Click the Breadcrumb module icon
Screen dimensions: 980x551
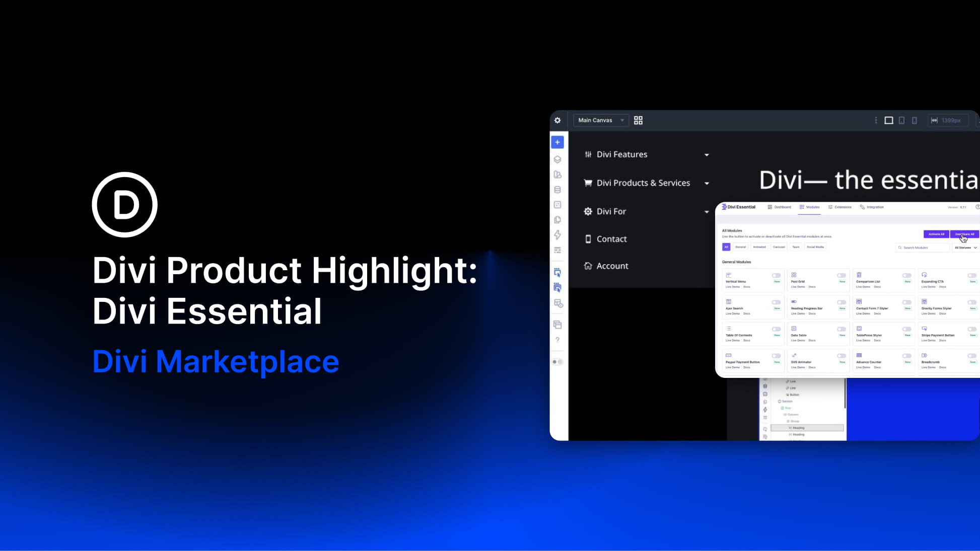point(925,355)
